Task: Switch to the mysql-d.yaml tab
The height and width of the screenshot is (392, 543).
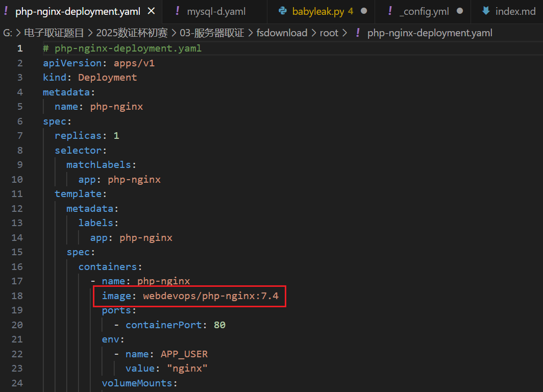Action: click(216, 11)
